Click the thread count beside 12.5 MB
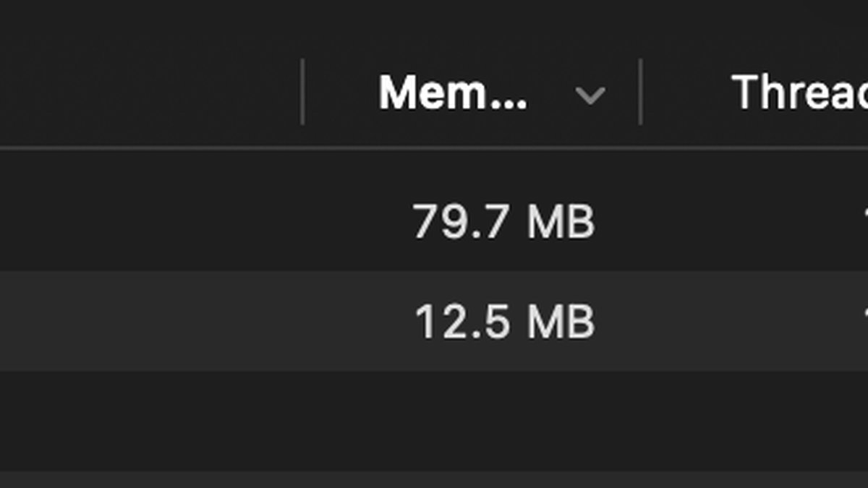This screenshot has height=488, width=868. click(x=864, y=322)
